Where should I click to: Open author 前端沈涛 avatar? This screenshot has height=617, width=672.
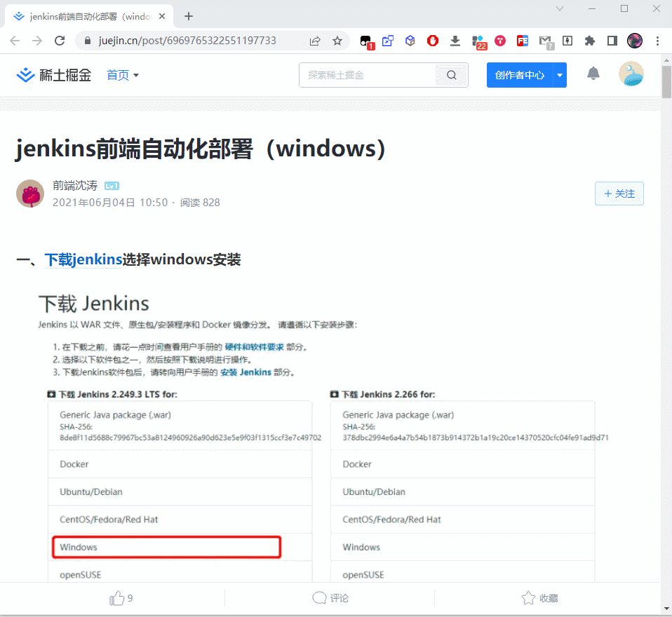(30, 194)
